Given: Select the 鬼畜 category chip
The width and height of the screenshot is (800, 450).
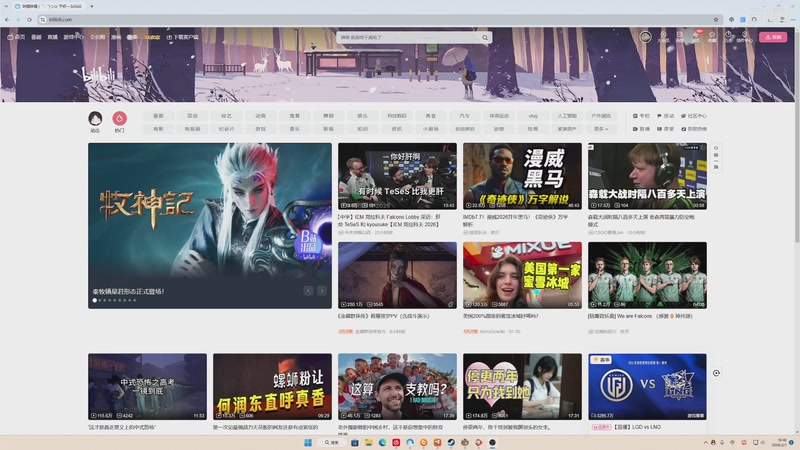Looking at the screenshot, I should tap(294, 116).
